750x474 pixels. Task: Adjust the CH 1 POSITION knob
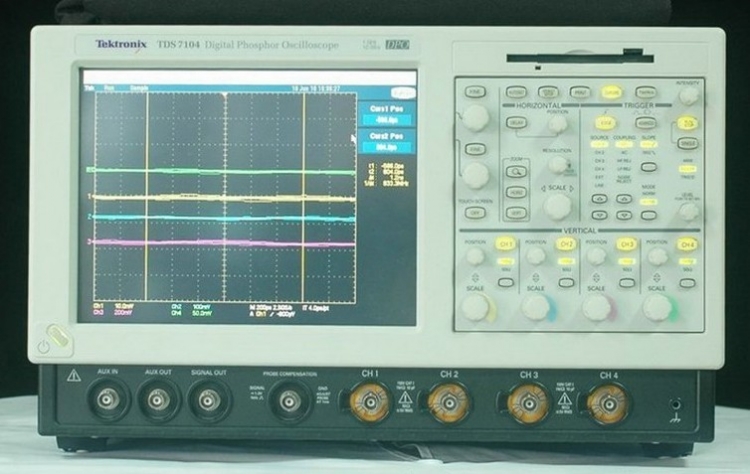475,256
